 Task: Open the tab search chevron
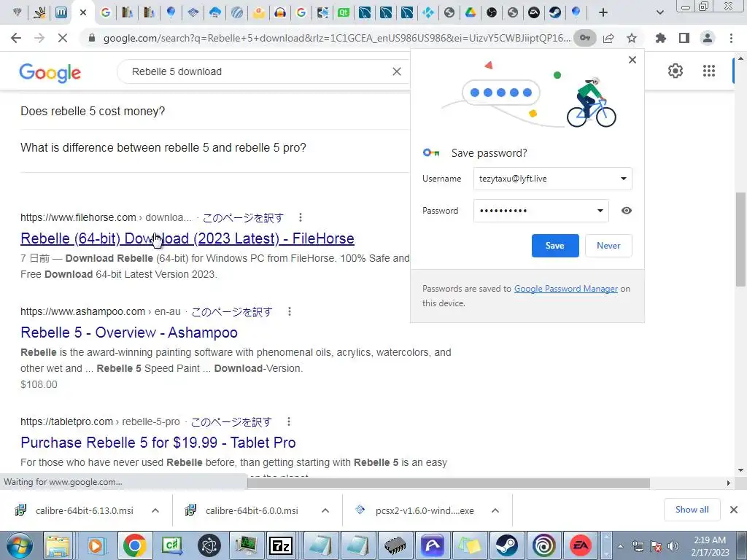point(659,13)
